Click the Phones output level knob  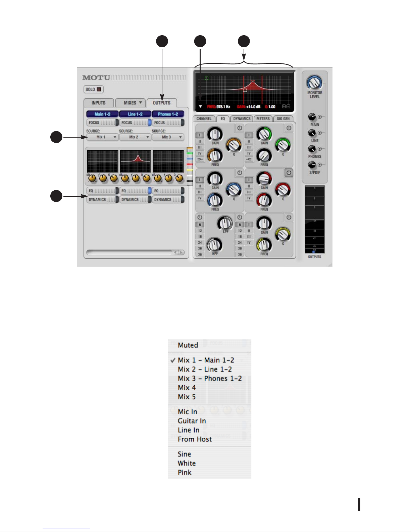[x=312, y=149]
